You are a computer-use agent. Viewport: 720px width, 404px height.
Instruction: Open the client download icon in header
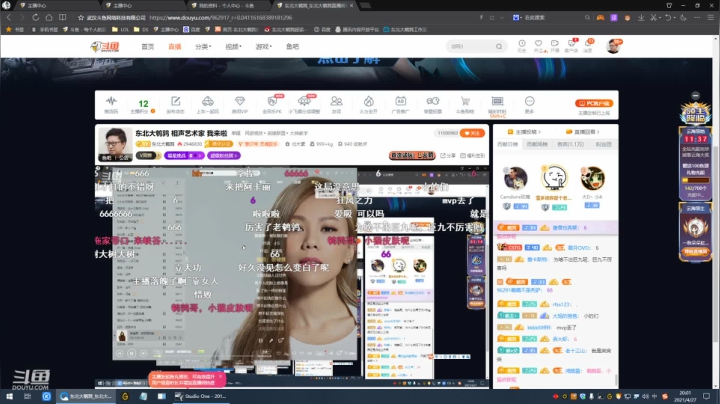571,43
